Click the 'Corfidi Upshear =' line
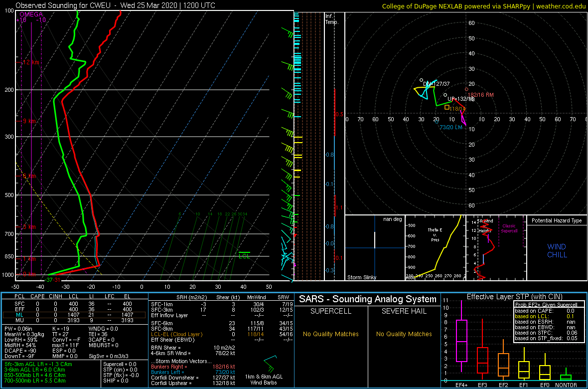Image resolution: width=588 pixels, height=389 pixels. (193, 383)
